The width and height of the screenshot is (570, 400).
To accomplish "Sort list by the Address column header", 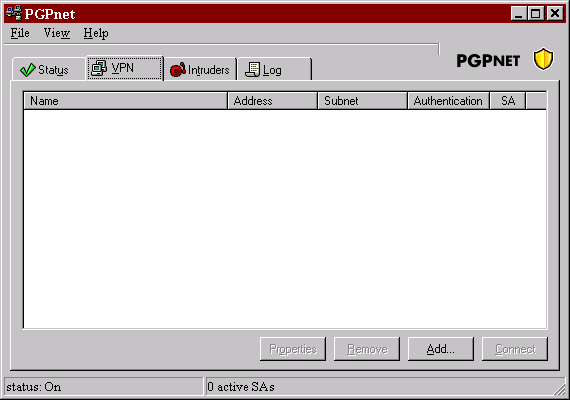I will (x=273, y=101).
